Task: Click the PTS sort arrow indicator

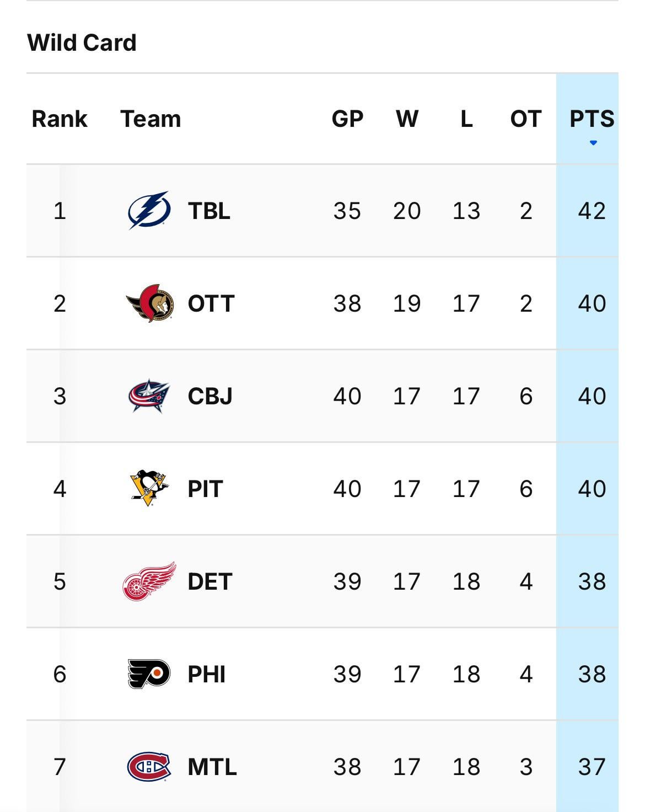Action: coord(593,143)
